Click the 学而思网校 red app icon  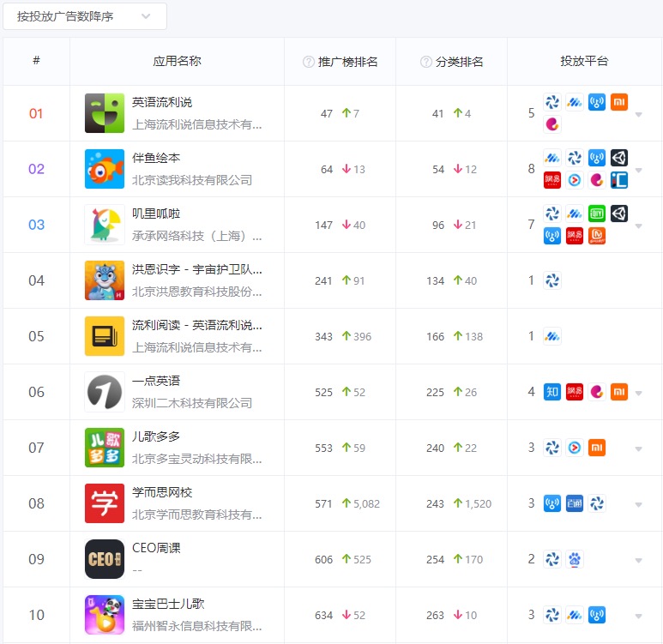105,503
